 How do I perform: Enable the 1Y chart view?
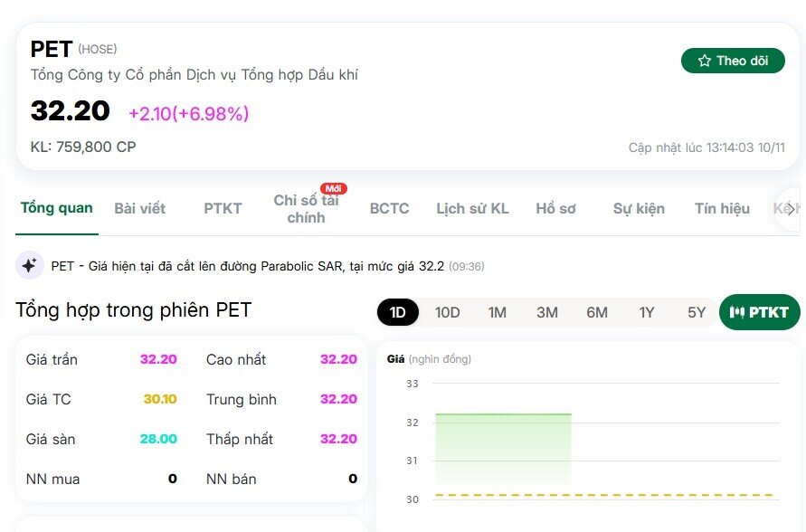646,311
